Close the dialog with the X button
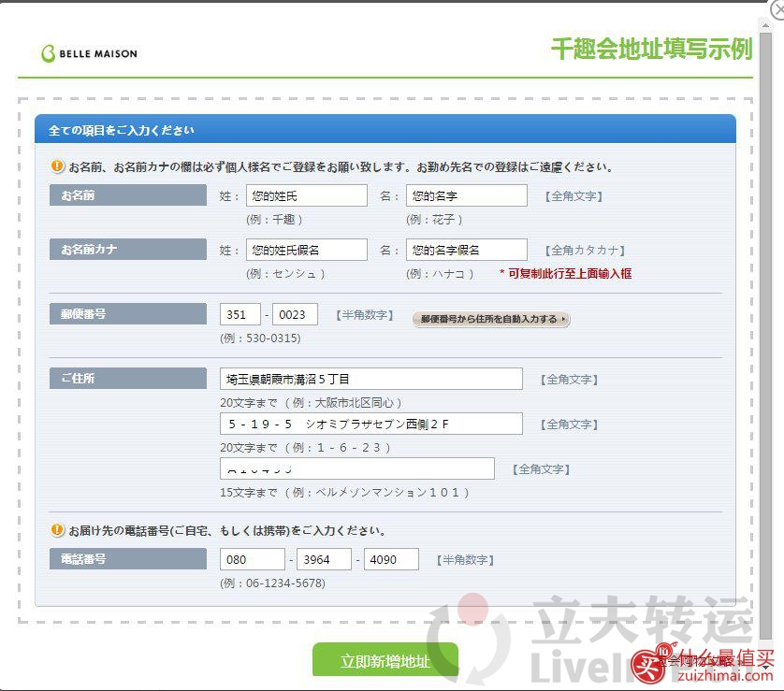Screen dimensions: 784x691 point(777,9)
